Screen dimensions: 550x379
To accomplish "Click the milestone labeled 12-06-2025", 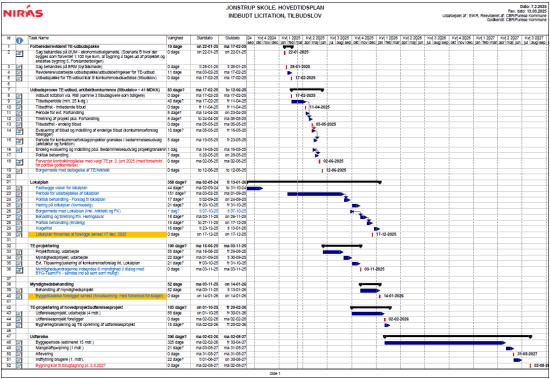I will (x=322, y=171).
